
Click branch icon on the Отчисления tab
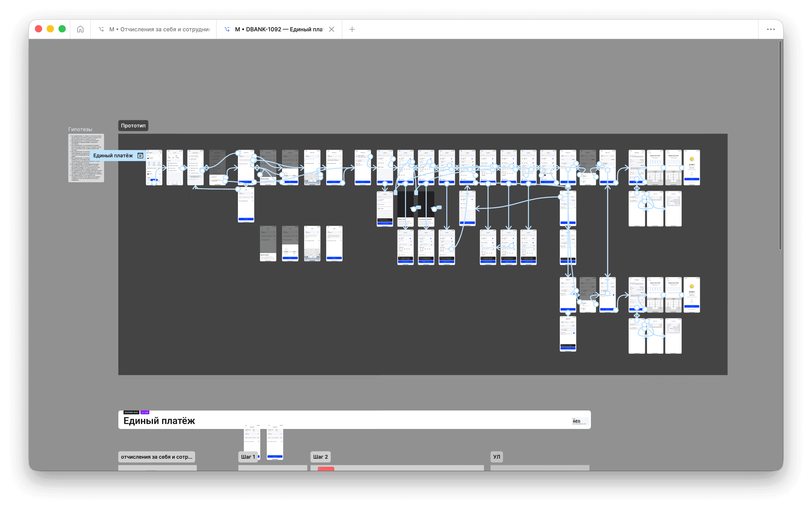(101, 29)
